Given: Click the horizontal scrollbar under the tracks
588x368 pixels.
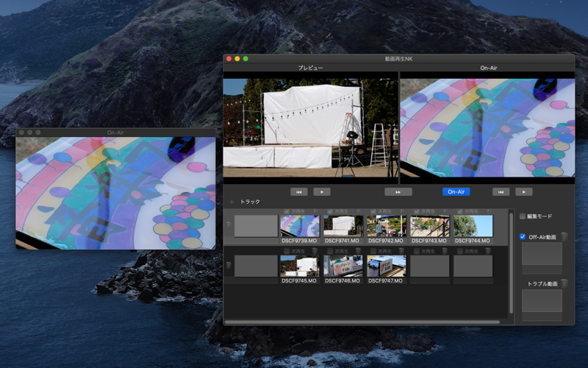Looking at the screenshot, I should point(362,322).
